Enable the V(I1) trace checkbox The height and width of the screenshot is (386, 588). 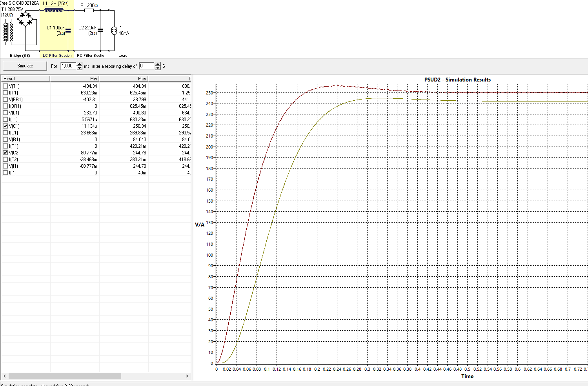(x=5, y=166)
